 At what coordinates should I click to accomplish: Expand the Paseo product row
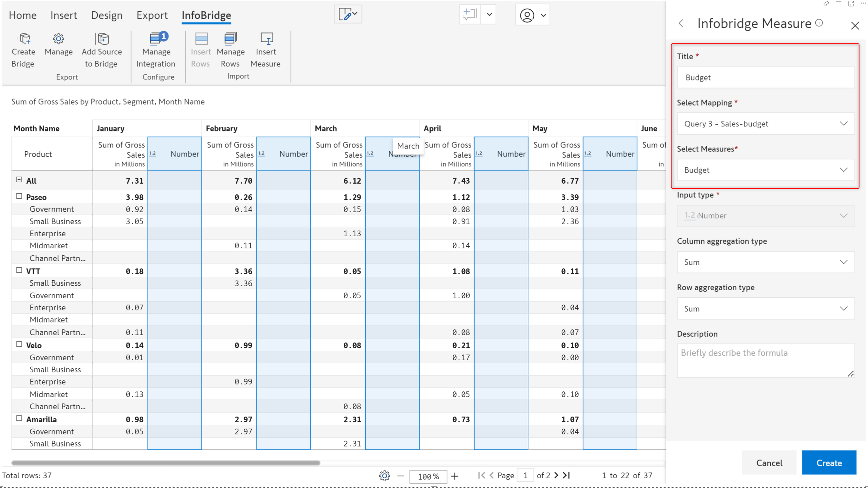[18, 197]
